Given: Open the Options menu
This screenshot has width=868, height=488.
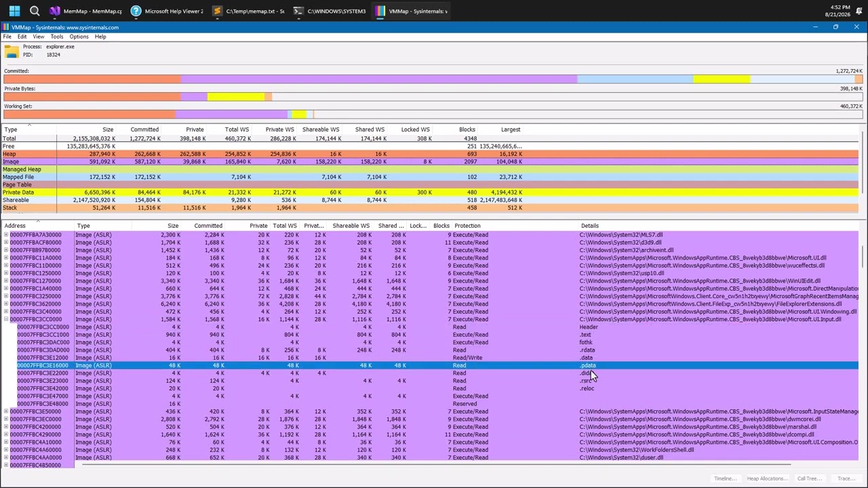Looking at the screenshot, I should (x=79, y=37).
